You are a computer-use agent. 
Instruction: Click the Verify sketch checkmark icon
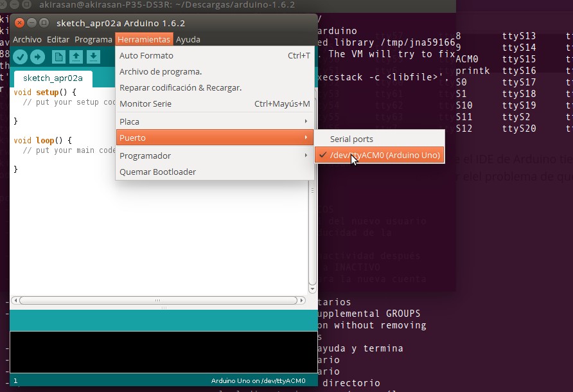click(x=20, y=57)
